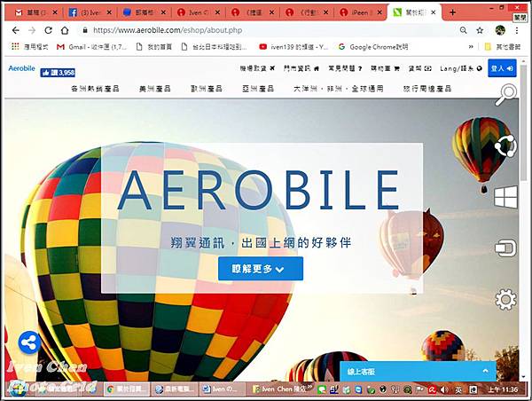Click the Aerobile logo in header

tap(21, 68)
